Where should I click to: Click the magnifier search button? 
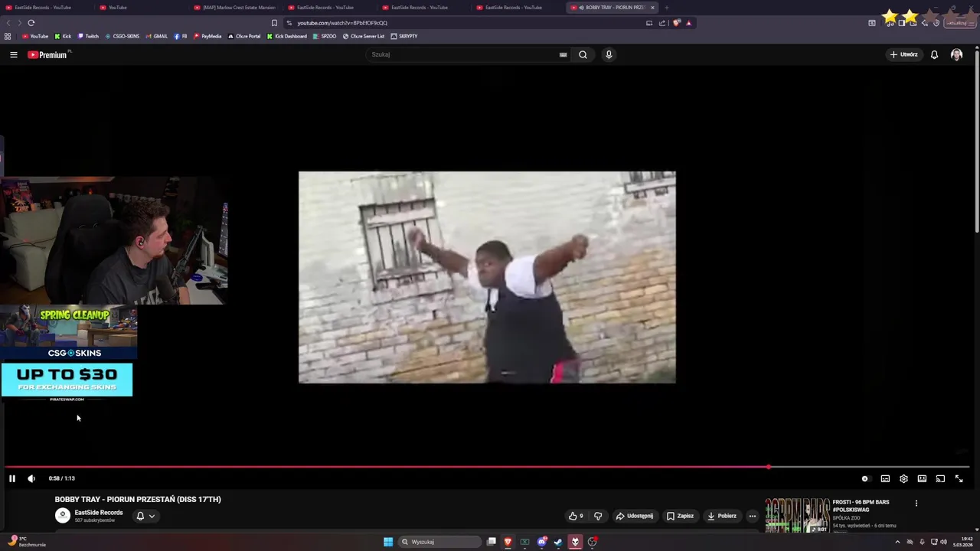583,54
